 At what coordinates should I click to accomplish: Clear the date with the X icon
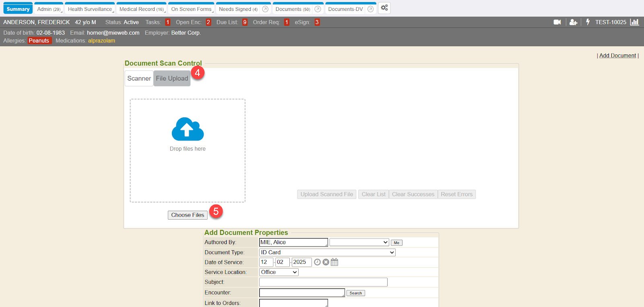pos(326,262)
